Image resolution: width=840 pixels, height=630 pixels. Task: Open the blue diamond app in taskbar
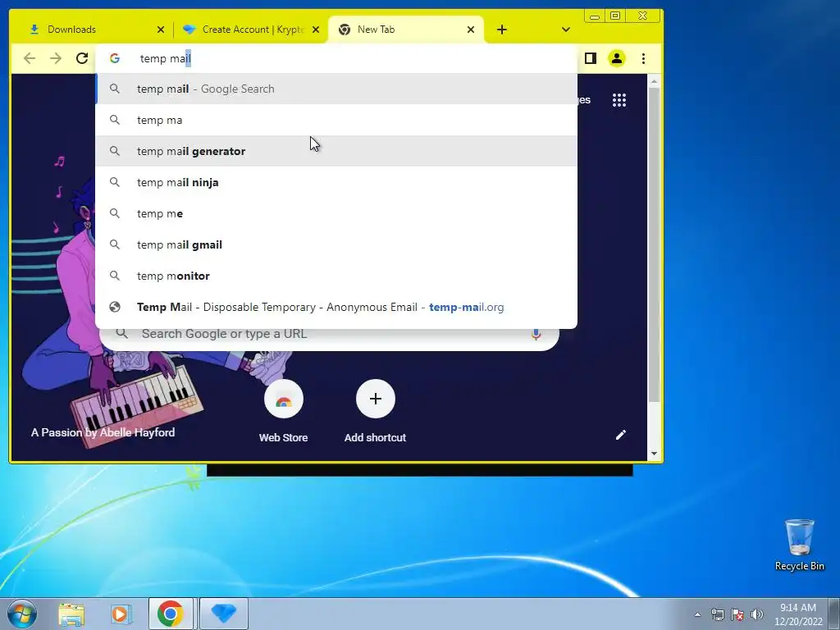pos(224,614)
